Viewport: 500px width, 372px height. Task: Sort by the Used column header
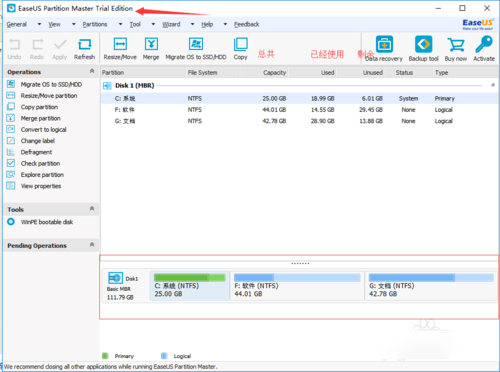click(x=312, y=73)
